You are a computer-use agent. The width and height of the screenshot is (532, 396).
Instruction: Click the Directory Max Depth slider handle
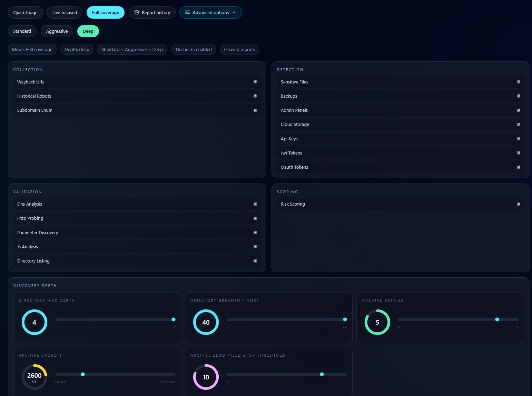click(x=173, y=319)
